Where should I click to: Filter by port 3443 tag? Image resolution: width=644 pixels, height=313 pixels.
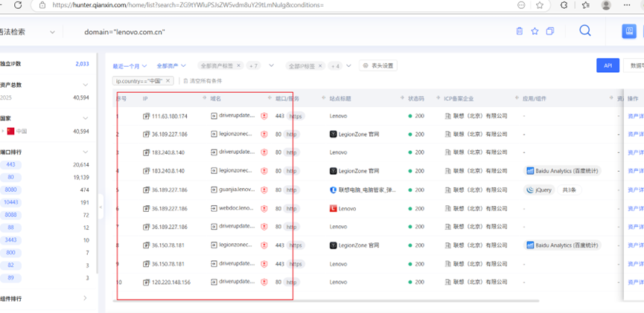click(x=10, y=240)
